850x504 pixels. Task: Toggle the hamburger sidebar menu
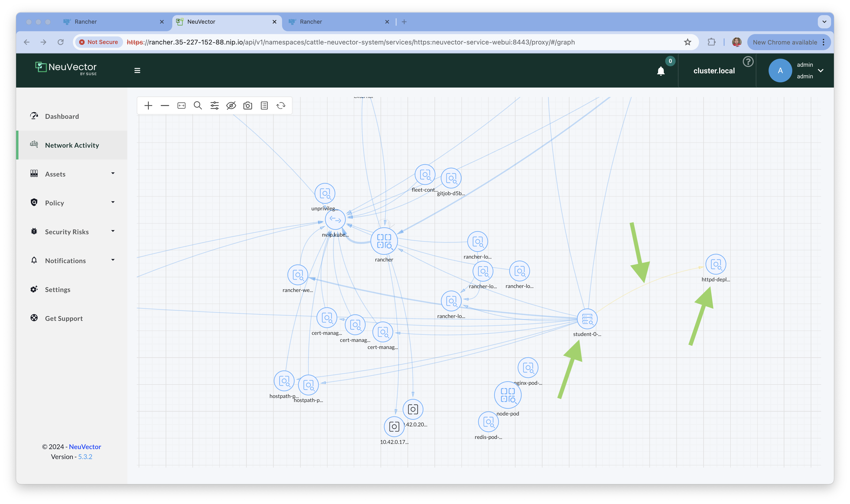tap(137, 71)
